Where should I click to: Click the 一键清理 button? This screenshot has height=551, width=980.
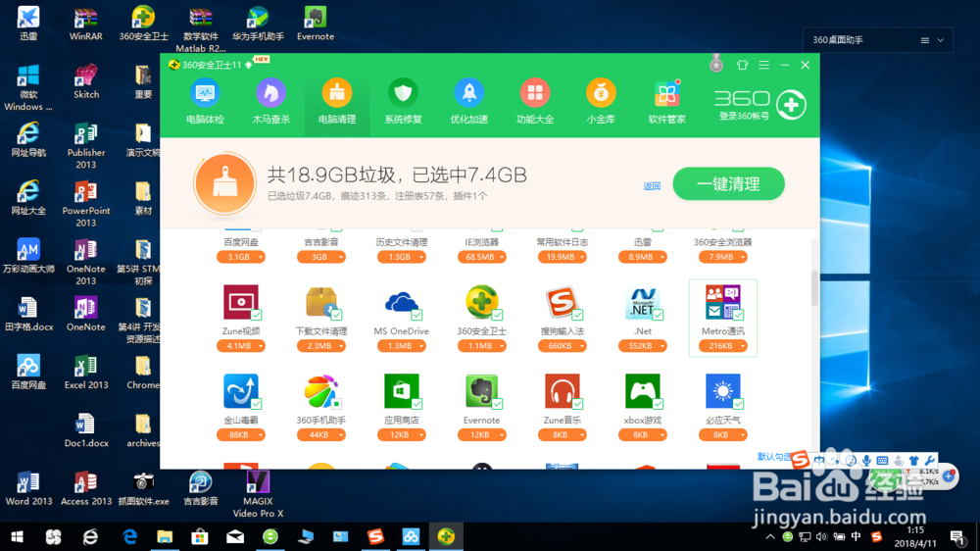(x=728, y=184)
